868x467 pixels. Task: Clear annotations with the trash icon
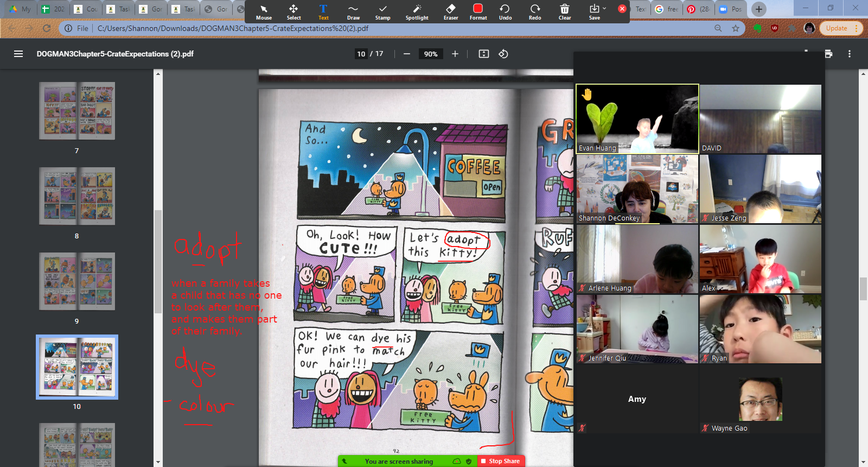click(x=565, y=12)
